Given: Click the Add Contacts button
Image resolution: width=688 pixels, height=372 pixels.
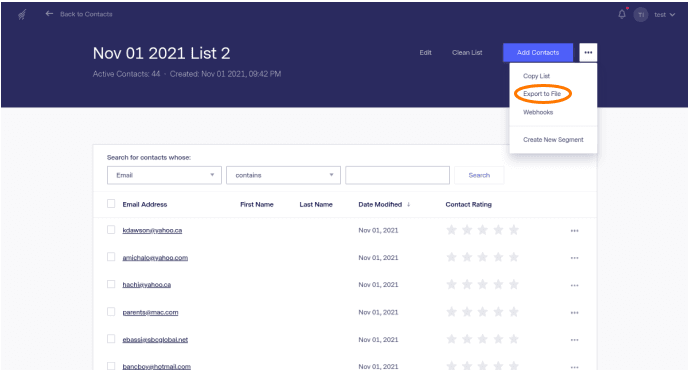Looking at the screenshot, I should [x=538, y=53].
